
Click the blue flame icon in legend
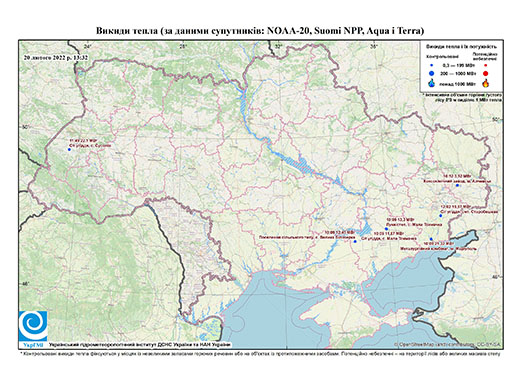[432, 84]
